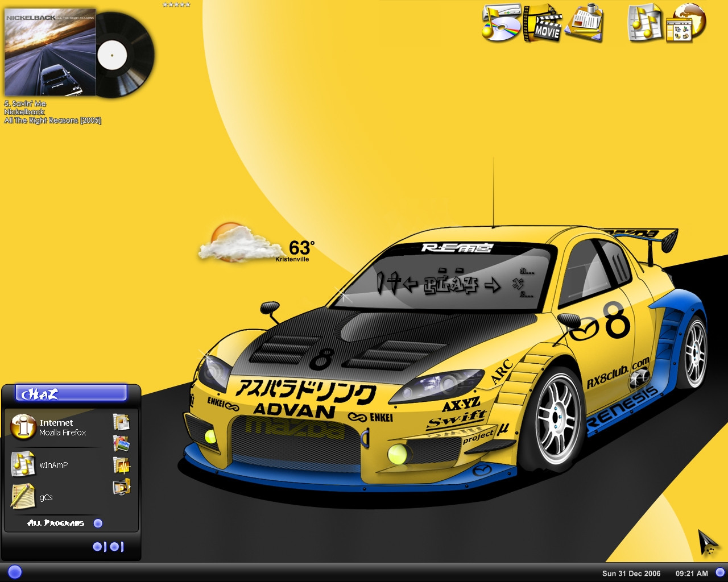The image size is (728, 582).
Task: Click the E... label on windshield player
Action: tap(527, 294)
